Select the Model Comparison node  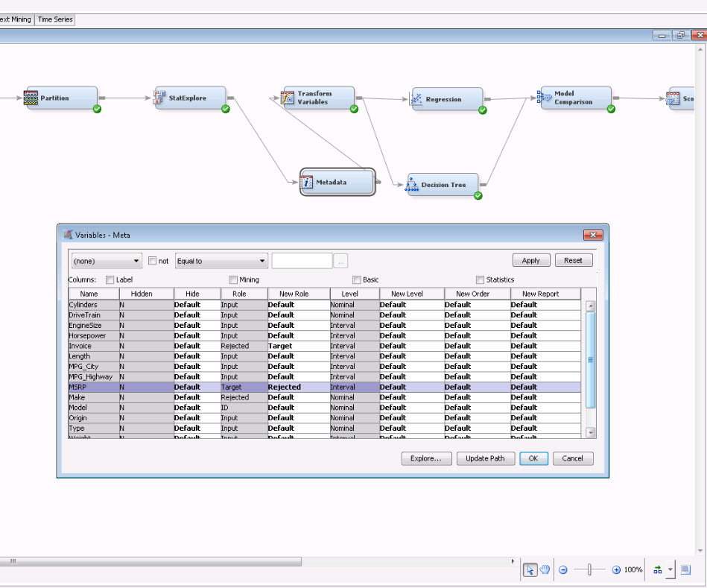574,97
